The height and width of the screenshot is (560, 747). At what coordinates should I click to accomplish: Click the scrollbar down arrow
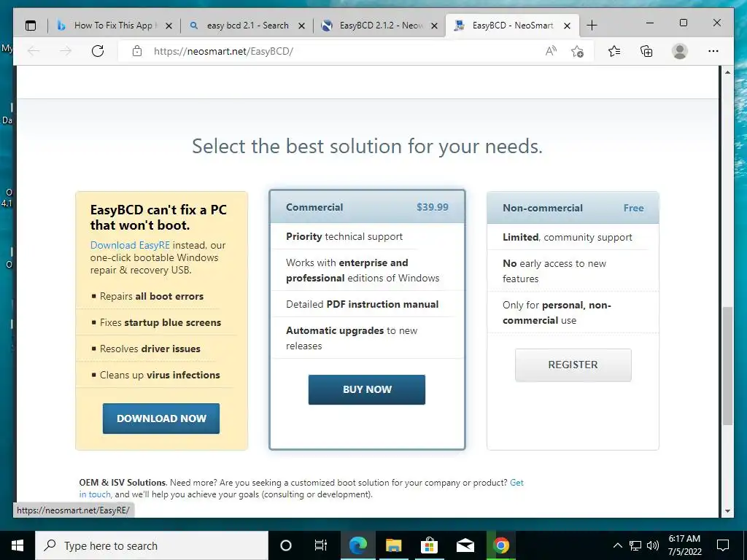coord(727,511)
